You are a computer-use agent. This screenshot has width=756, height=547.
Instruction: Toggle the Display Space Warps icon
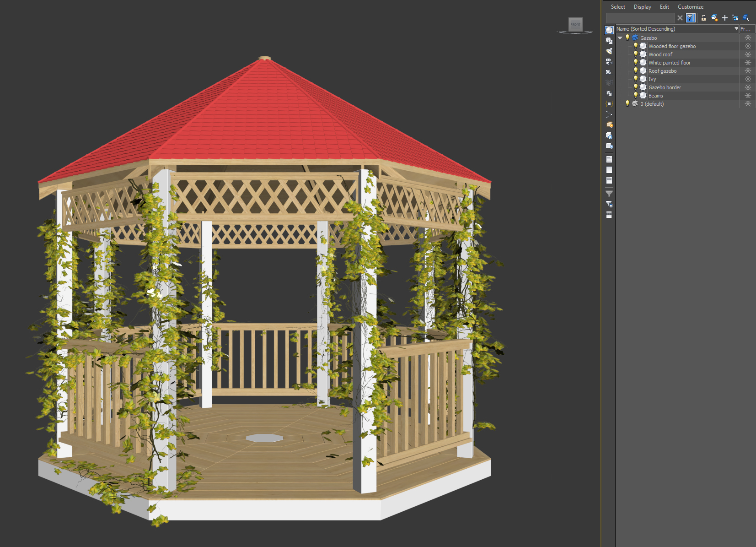609,83
